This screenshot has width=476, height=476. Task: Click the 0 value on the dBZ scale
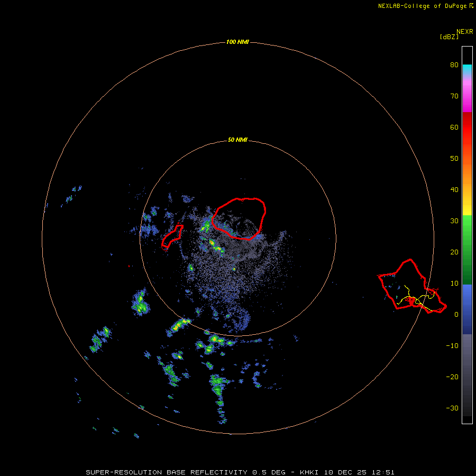456,315
